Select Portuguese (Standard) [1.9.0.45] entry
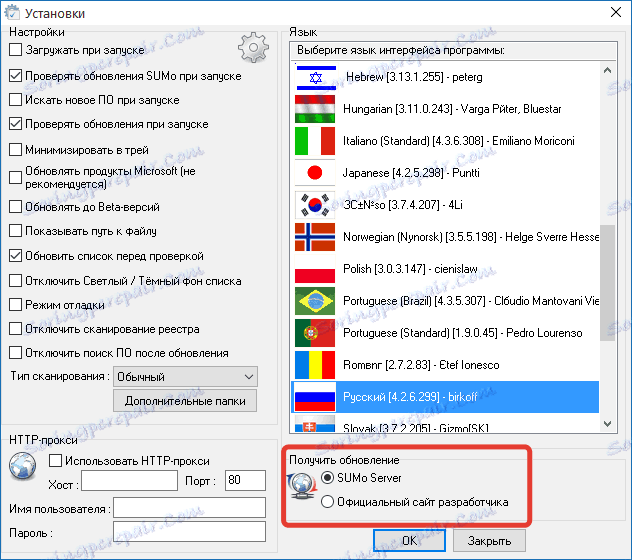 coord(445,333)
